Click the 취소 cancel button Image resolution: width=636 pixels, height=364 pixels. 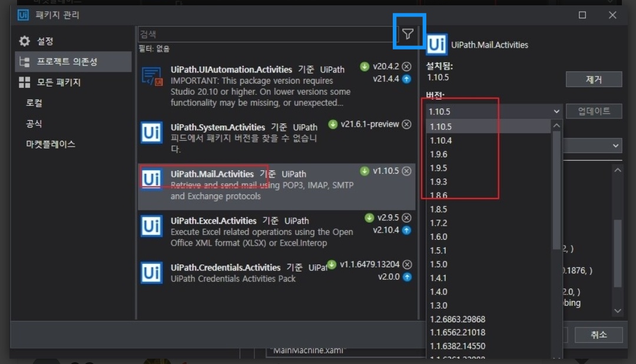(599, 335)
